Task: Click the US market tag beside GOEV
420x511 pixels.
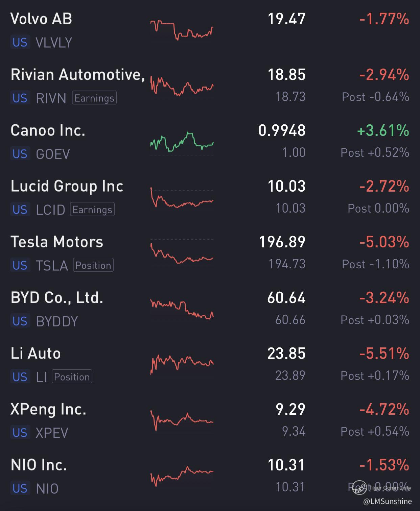Action: 20,154
